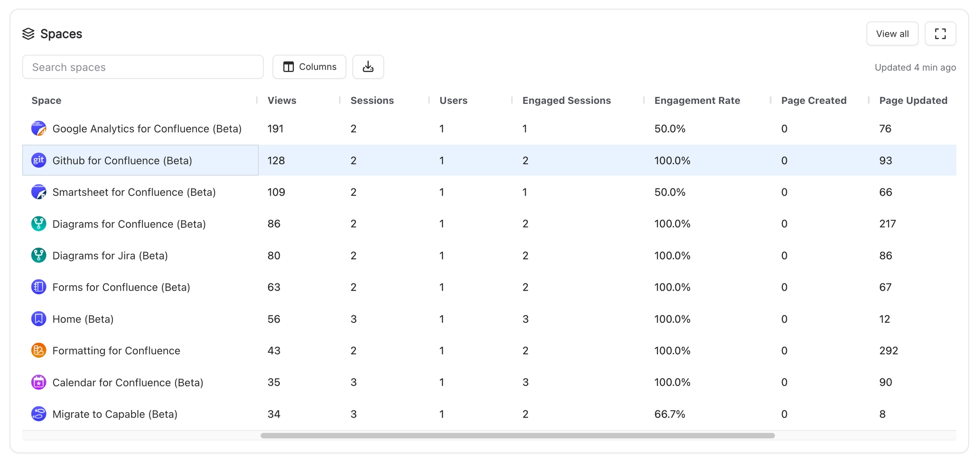Click the Formatting for Confluence space icon
The width and height of the screenshot is (980, 463).
(39, 350)
